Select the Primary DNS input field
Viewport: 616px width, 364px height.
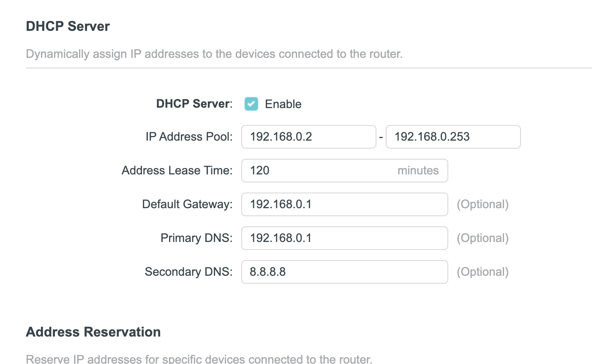click(x=344, y=238)
